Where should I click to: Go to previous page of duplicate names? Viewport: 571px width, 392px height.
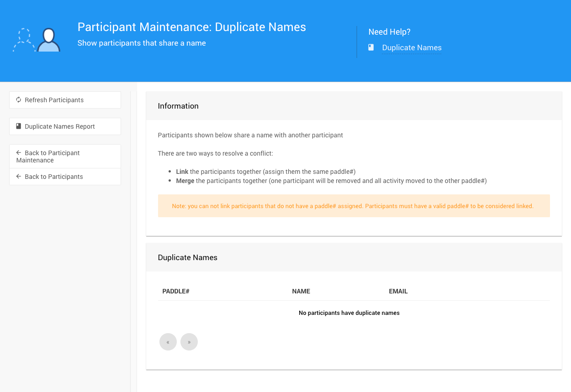tap(168, 342)
